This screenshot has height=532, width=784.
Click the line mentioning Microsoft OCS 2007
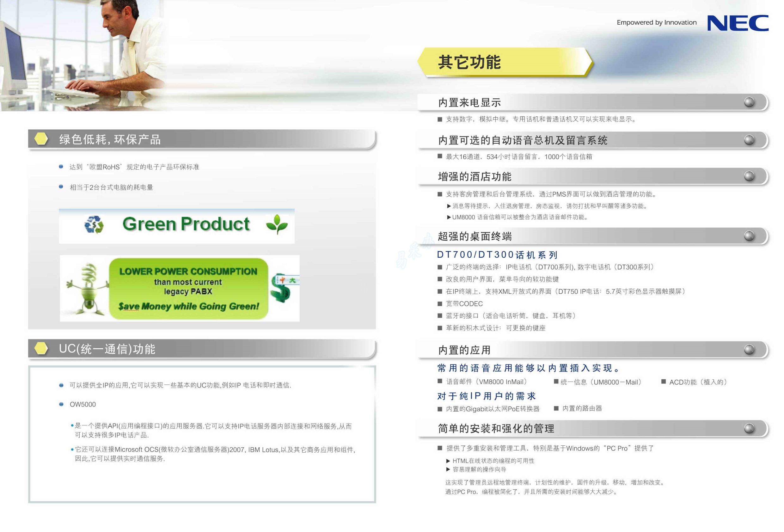(215, 454)
